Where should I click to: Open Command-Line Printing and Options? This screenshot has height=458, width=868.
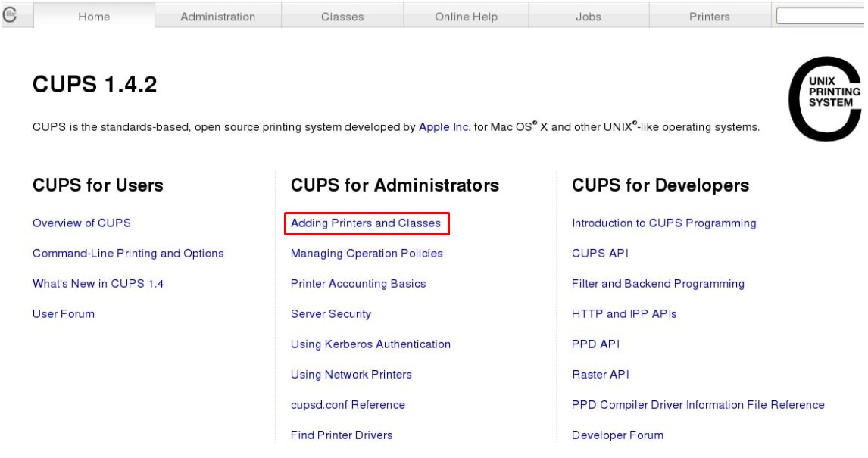[x=128, y=254]
